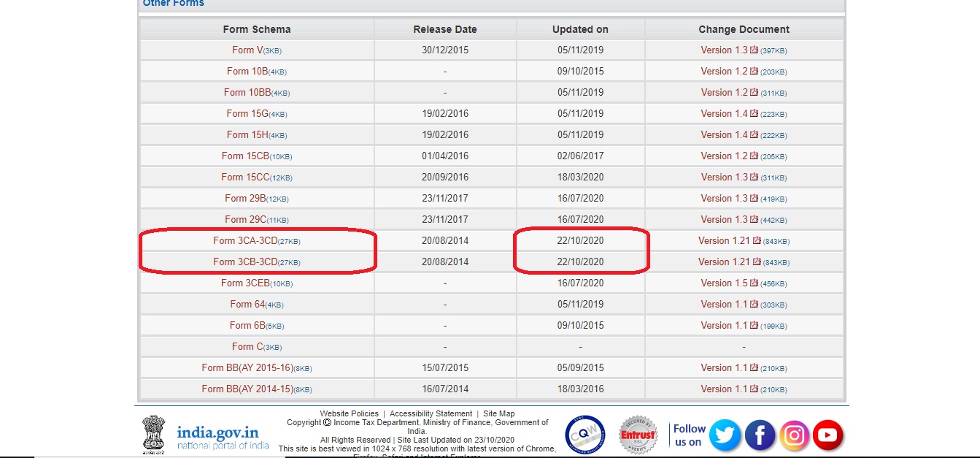Download the Form 3CB-3CD schema

tap(245, 262)
